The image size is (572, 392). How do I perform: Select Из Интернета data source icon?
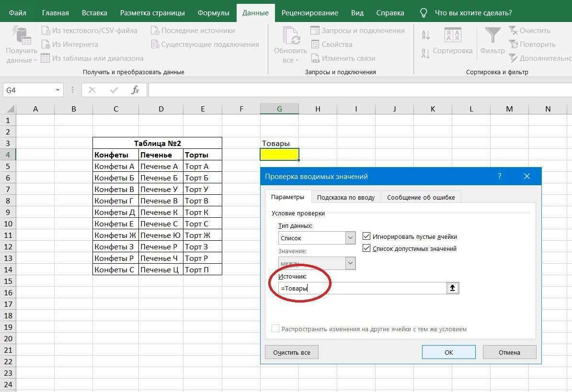tap(46, 44)
